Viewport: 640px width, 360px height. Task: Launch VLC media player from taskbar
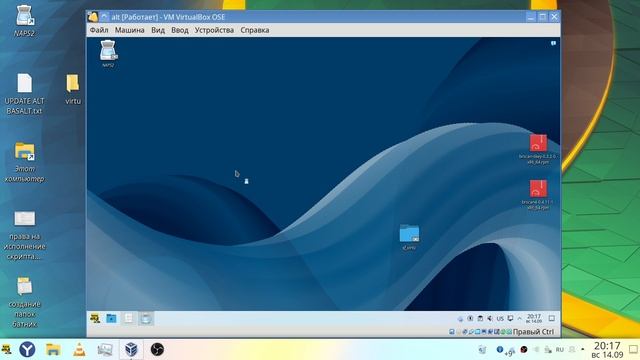coord(79,349)
